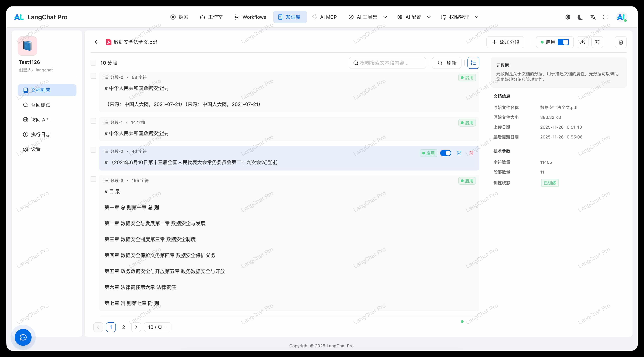
Task: Expand the AI 工具集 dropdown menu
Action: tap(367, 17)
